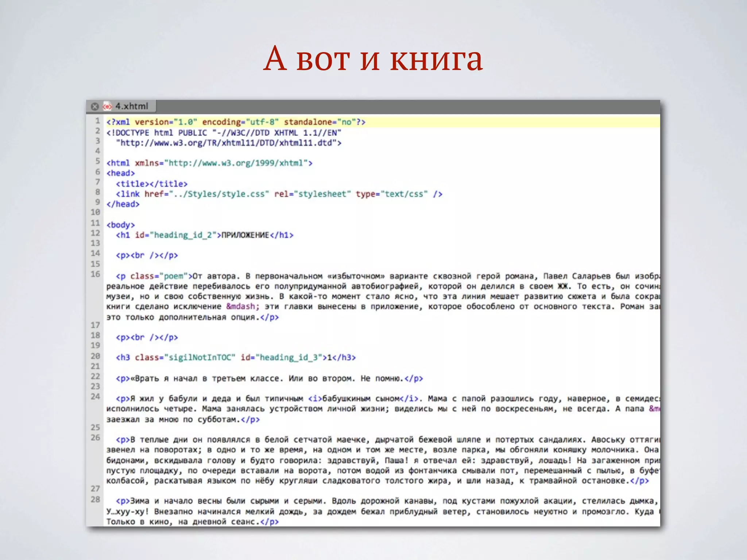Click the DOCTYPE html PUBLIC line
This screenshot has height=560, width=747.
coord(224,133)
